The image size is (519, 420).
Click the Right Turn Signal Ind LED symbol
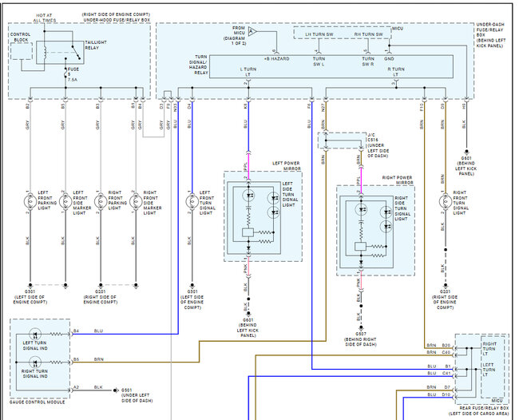[35, 363]
